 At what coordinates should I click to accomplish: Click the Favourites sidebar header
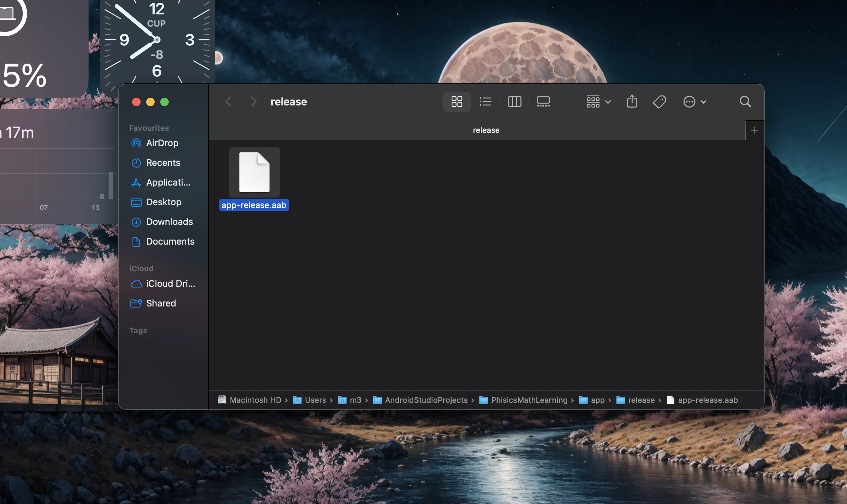point(149,128)
